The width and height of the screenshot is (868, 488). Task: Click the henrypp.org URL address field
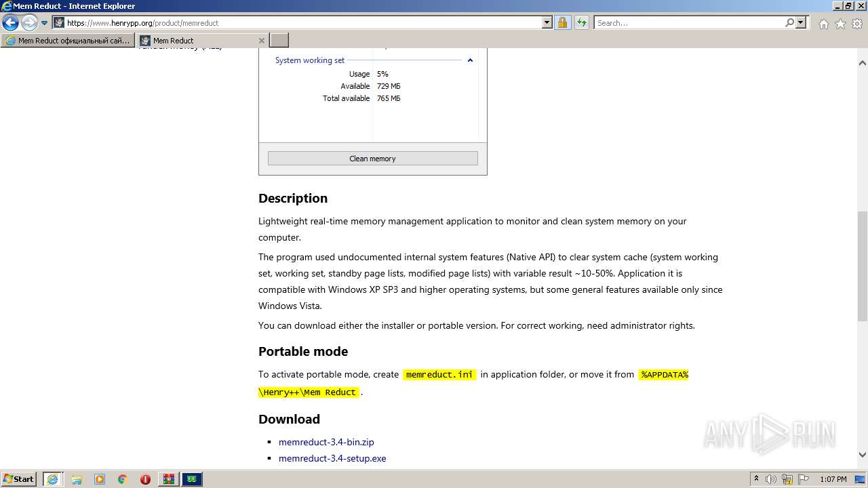pos(304,23)
